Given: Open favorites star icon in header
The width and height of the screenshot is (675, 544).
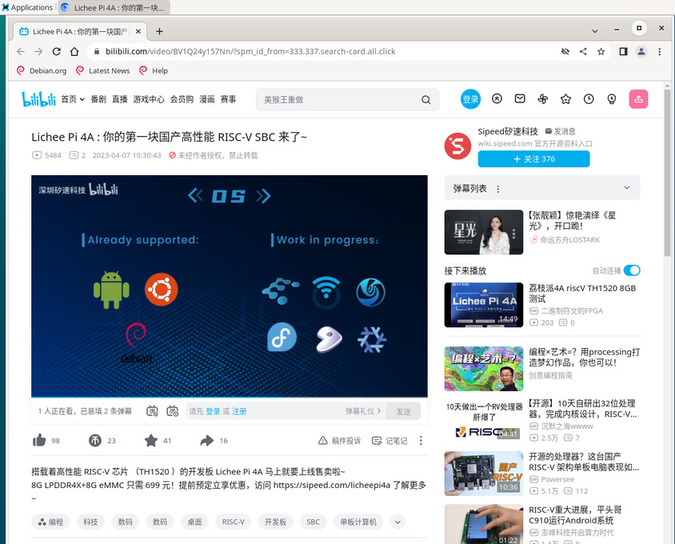Looking at the screenshot, I should tap(566, 99).
